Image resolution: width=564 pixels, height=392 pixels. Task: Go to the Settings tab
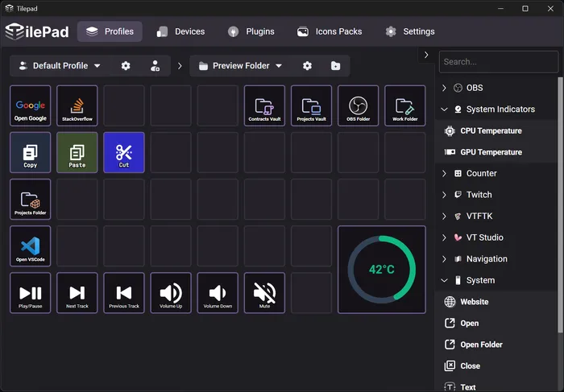click(x=409, y=31)
